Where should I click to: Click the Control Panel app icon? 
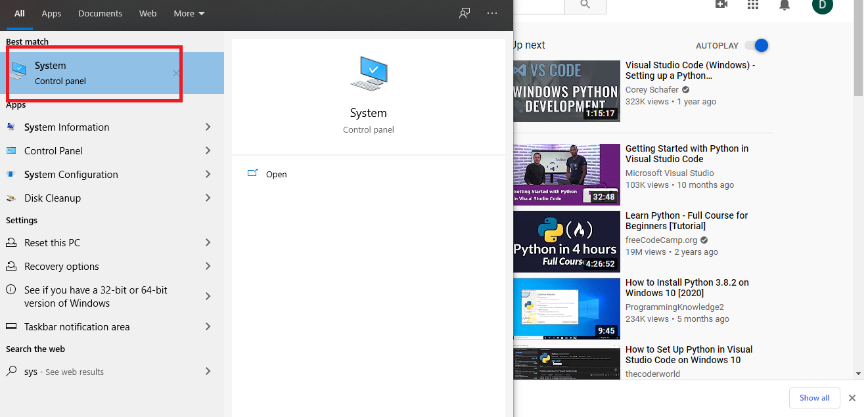click(11, 150)
